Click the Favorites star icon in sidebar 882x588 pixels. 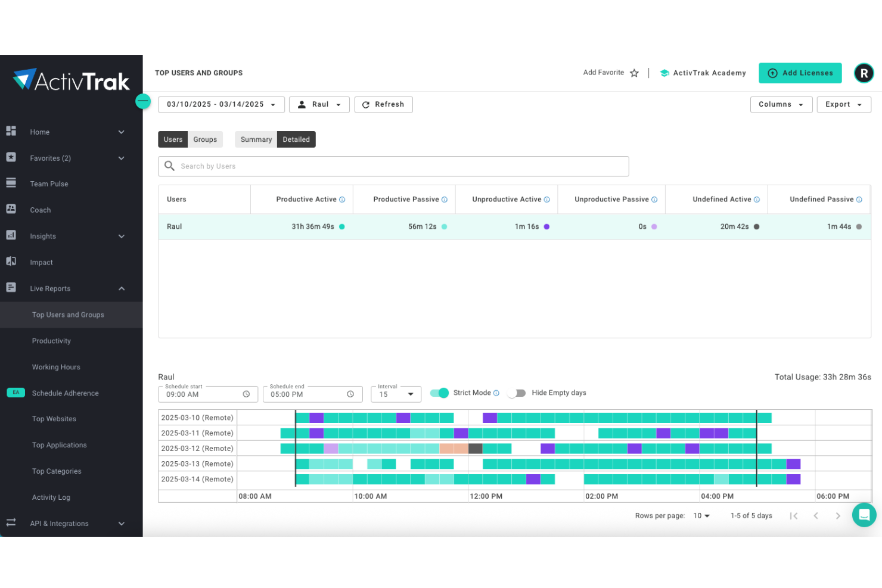(x=11, y=157)
